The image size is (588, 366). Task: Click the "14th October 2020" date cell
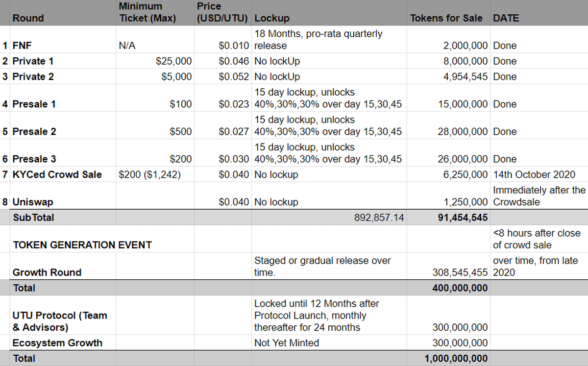[534, 174]
